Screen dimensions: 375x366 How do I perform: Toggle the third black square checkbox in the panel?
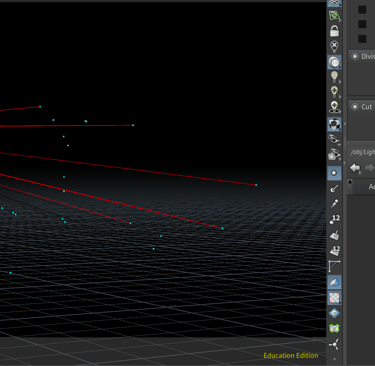tap(362, 39)
